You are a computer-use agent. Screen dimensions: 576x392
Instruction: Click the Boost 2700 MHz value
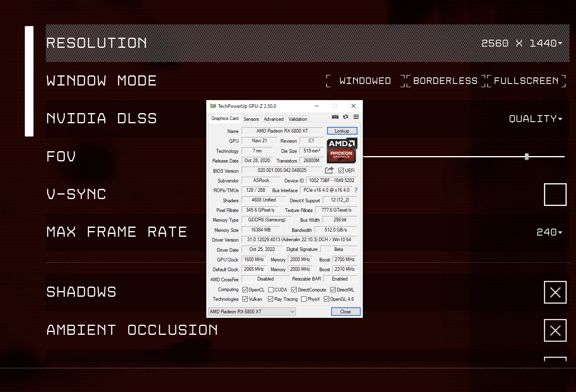point(345,259)
